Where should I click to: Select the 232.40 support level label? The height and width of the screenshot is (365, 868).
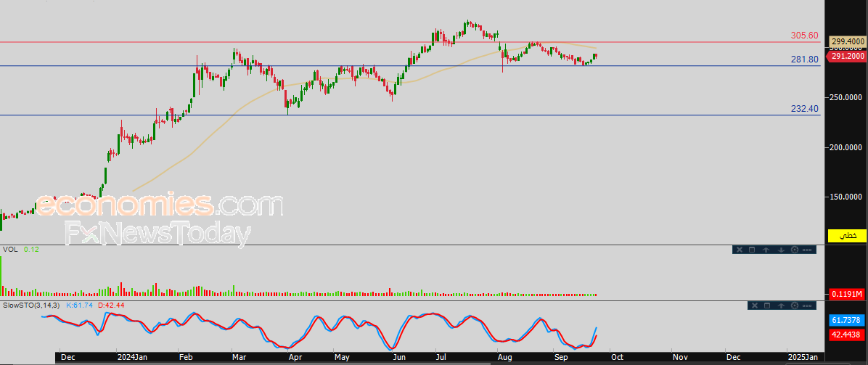pyautogui.click(x=804, y=109)
